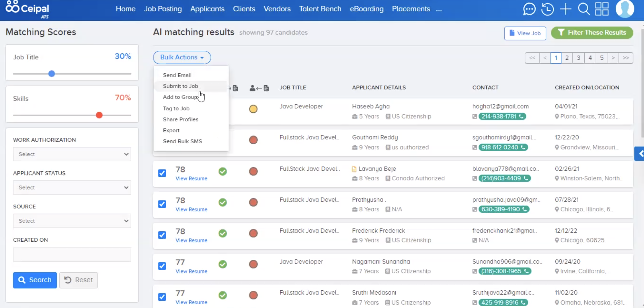Viewport: 644px width, 308px height.
Task: Click the Skills weight slider handle
Action: click(x=99, y=115)
